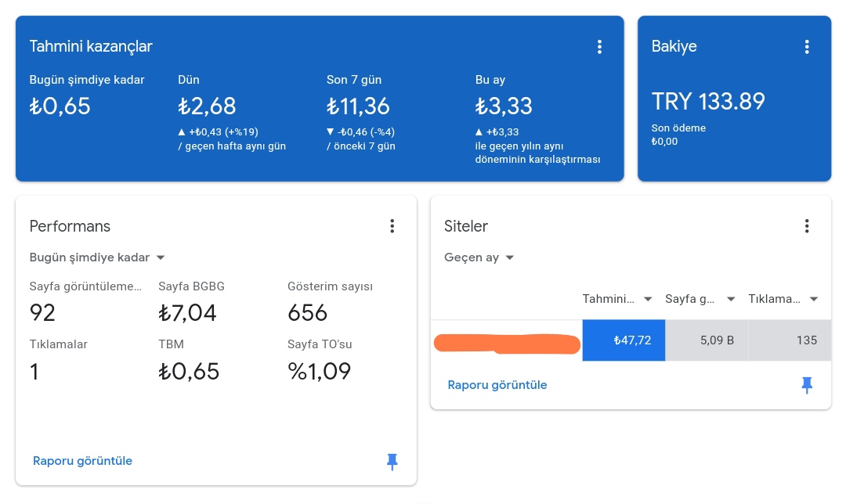Click the ₺47,72 estimated earnings cell
Viewport: 846px width, 504px height.
pos(624,340)
